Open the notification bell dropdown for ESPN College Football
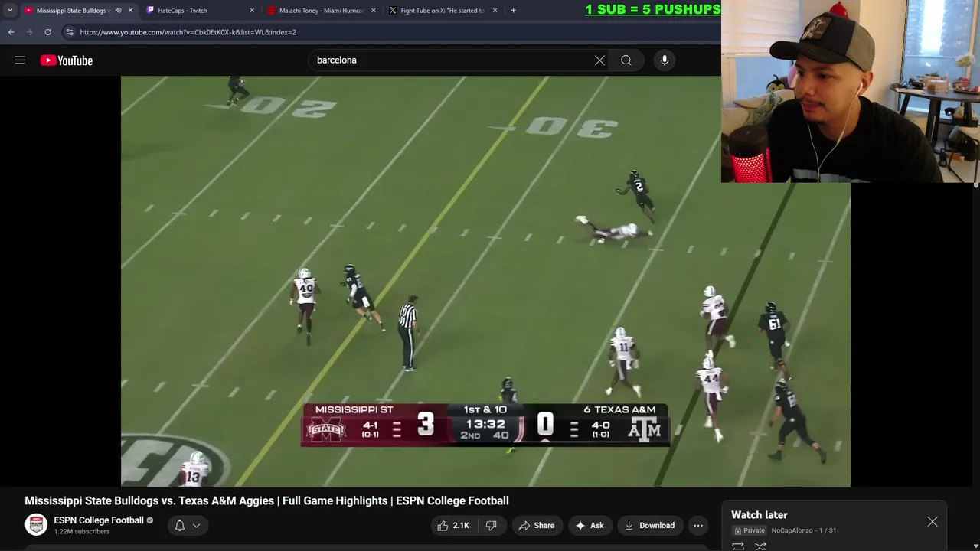Screen dimensions: 980x551 (188, 526)
